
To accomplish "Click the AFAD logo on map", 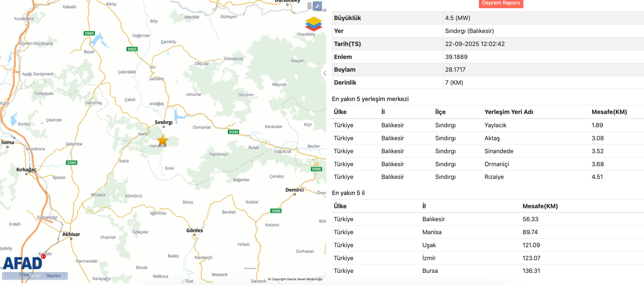I will coord(23,263).
